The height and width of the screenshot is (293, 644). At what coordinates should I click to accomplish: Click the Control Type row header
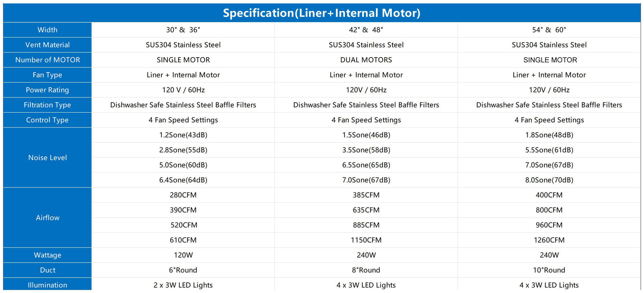click(47, 120)
